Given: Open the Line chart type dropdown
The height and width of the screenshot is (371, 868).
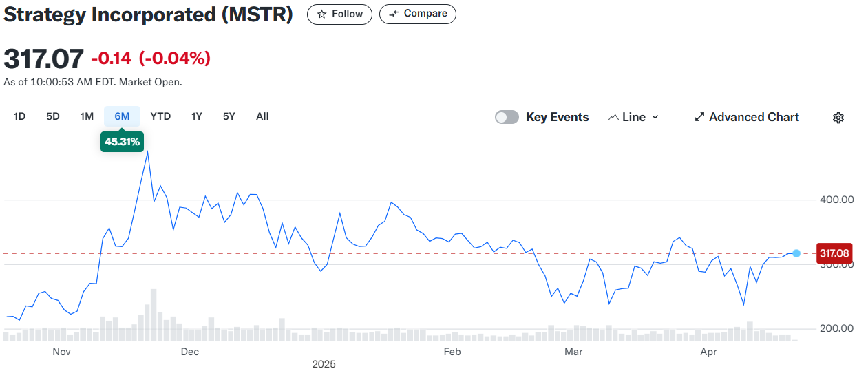Looking at the screenshot, I should (x=633, y=117).
